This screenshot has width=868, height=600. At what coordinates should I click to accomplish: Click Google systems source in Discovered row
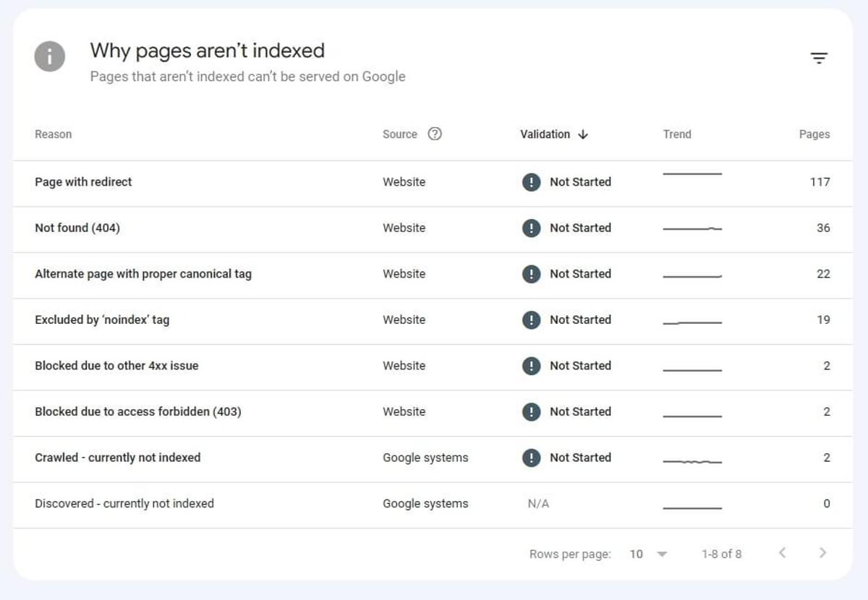click(425, 504)
